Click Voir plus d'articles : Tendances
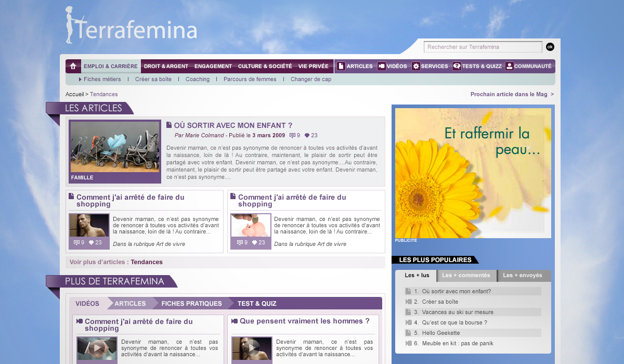624x364 pixels. (116, 262)
